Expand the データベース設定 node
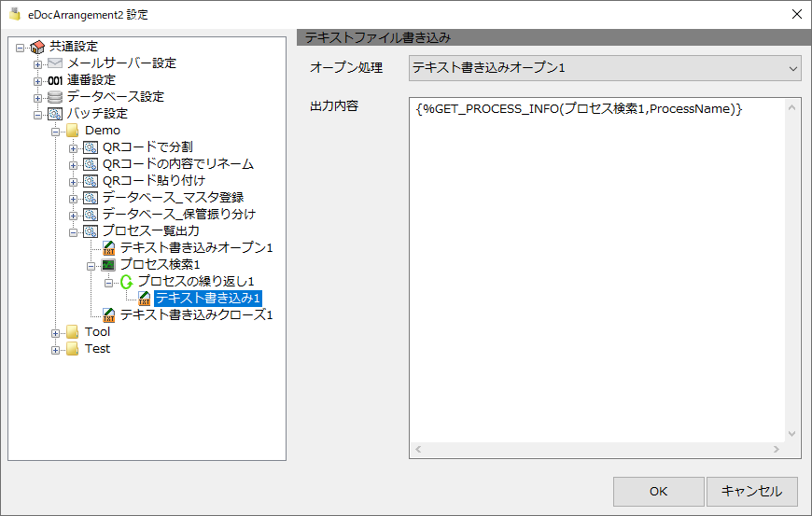812x516 pixels. [38, 98]
